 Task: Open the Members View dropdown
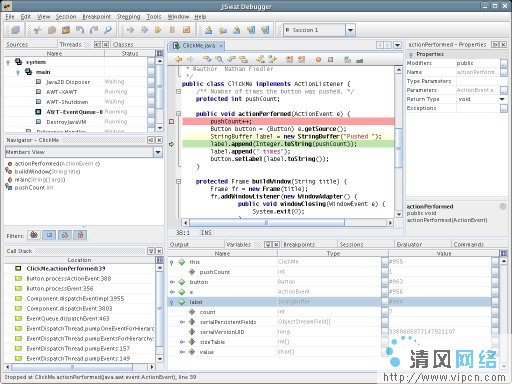[158, 152]
